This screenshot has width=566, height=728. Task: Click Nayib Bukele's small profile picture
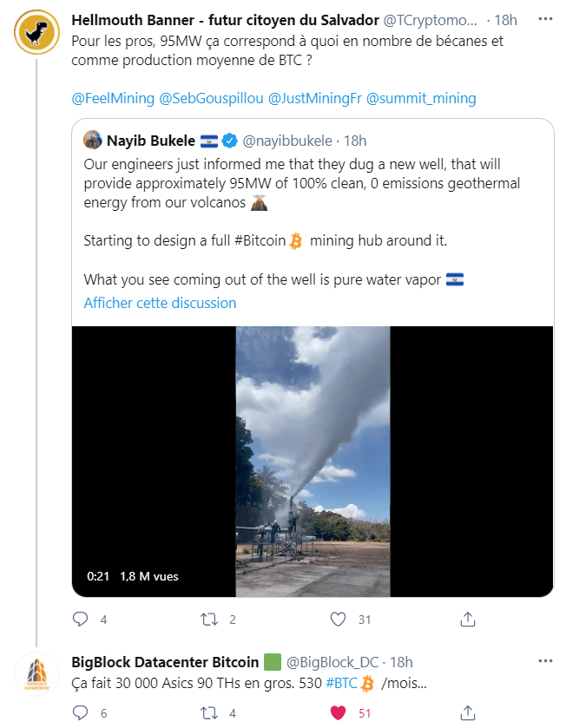[x=93, y=140]
